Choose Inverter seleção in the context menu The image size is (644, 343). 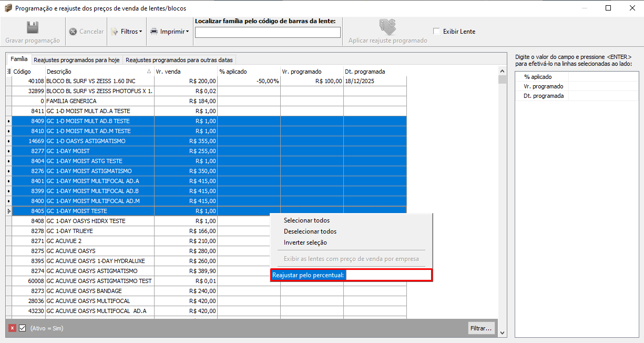click(305, 243)
